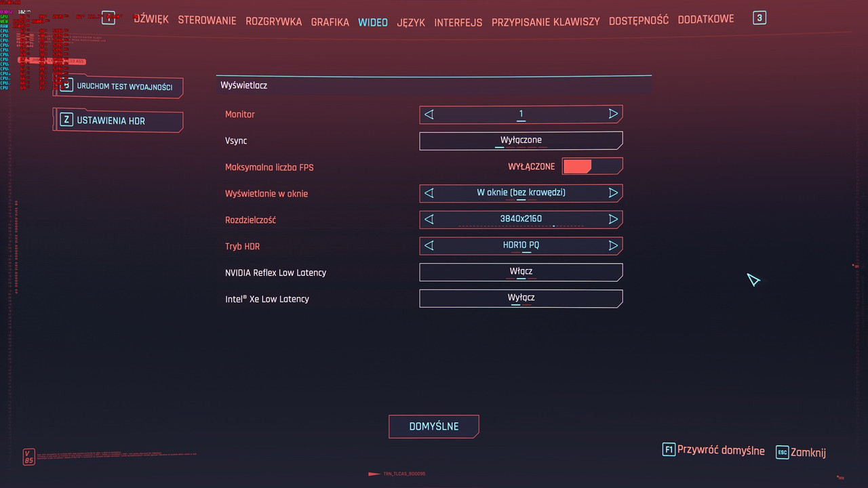Image resolution: width=868 pixels, height=488 pixels.
Task: Right arrow for Wyświetlanie w oknie
Action: click(x=613, y=192)
